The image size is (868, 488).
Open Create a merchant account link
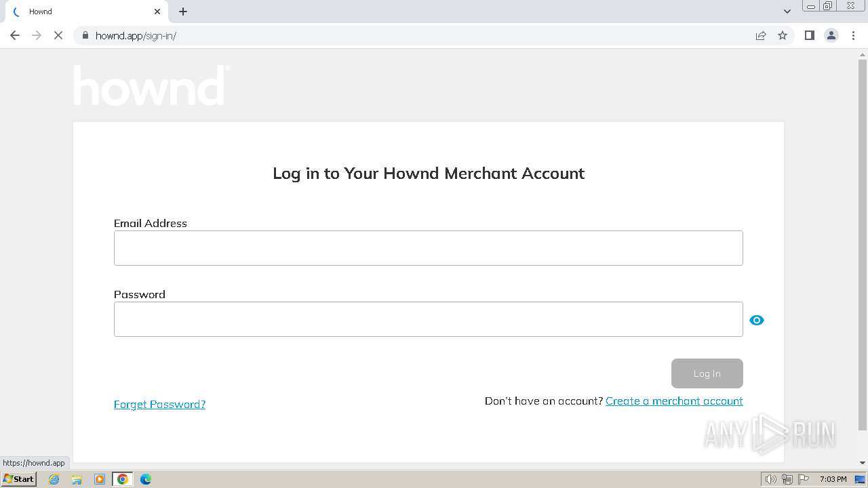pyautogui.click(x=674, y=401)
